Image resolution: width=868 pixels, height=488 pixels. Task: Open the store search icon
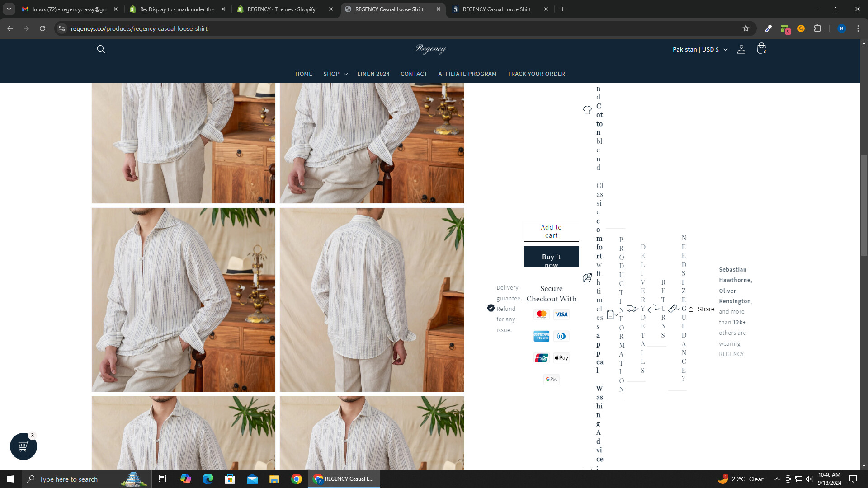(x=101, y=49)
